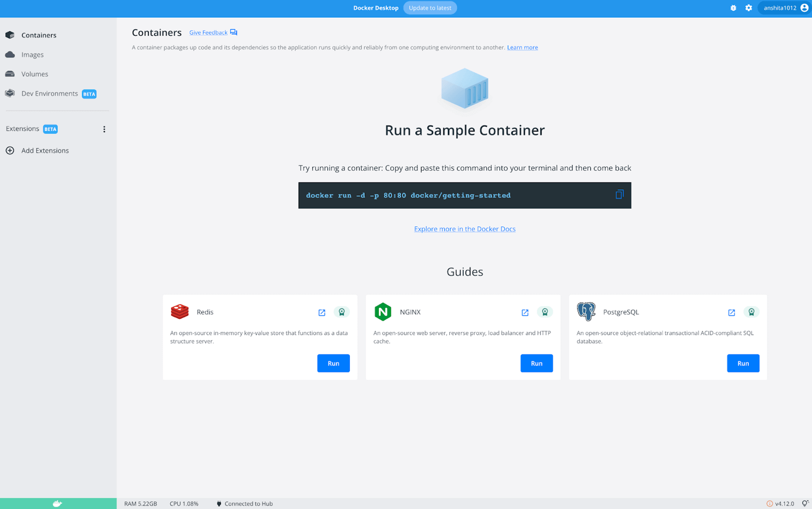Screen dimensions: 812x509
Task: Open Redis guide in external link
Action: [x=322, y=313]
